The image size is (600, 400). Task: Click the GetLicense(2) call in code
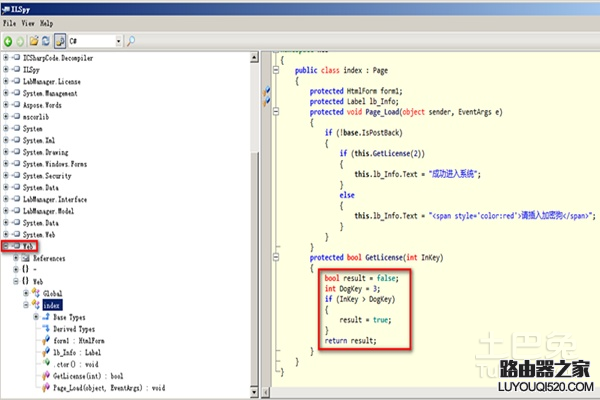click(x=397, y=153)
